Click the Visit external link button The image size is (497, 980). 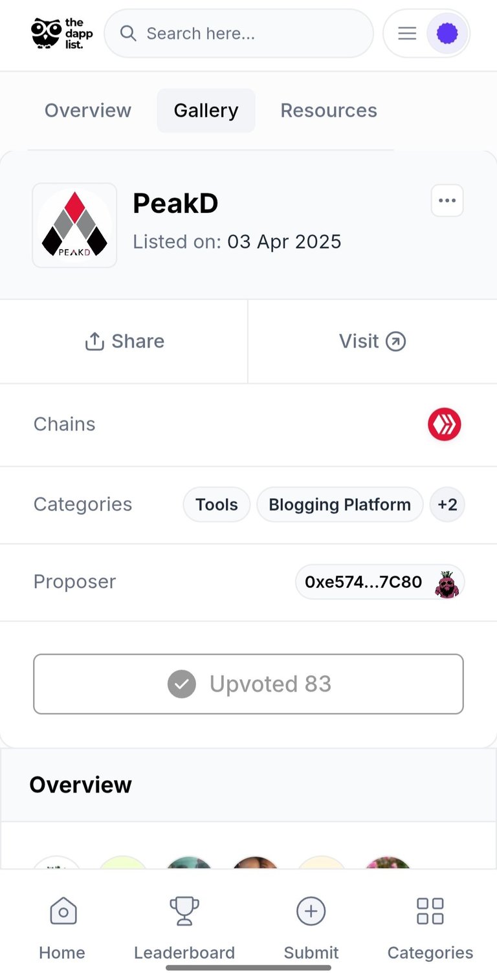click(373, 342)
